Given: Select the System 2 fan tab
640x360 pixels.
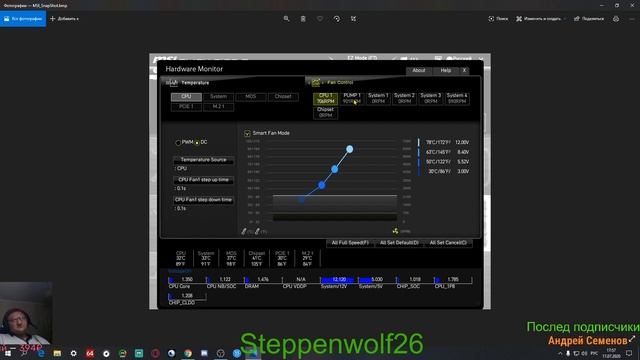Looking at the screenshot, I should click(x=404, y=98).
